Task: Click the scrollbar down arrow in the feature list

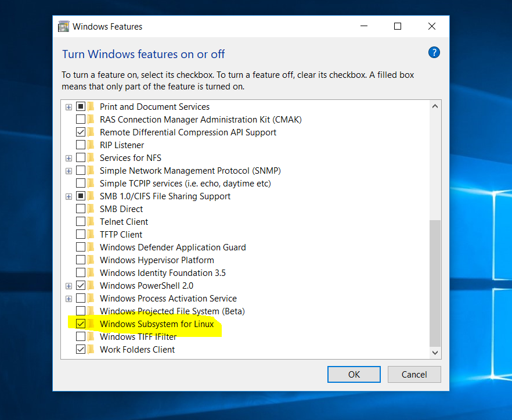Action: [x=435, y=353]
